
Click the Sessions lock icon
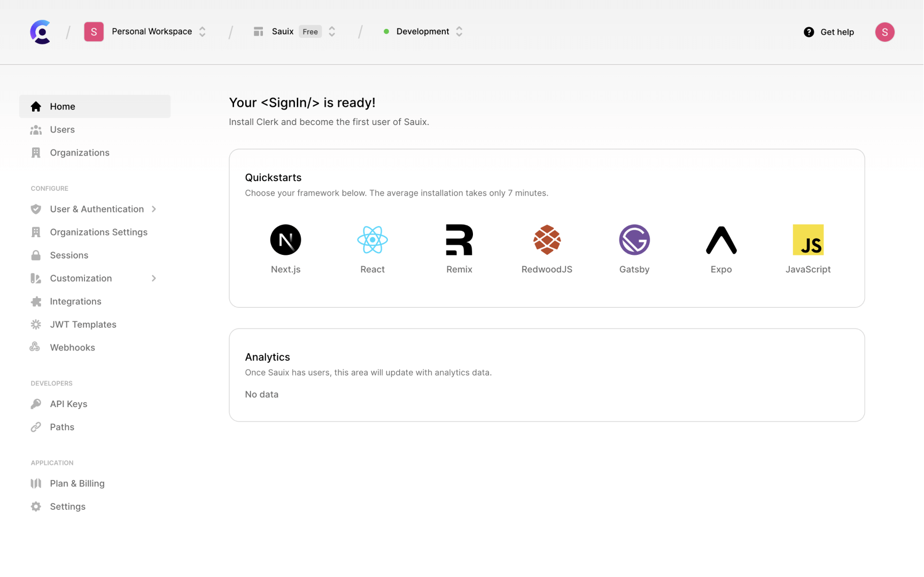[x=36, y=255]
